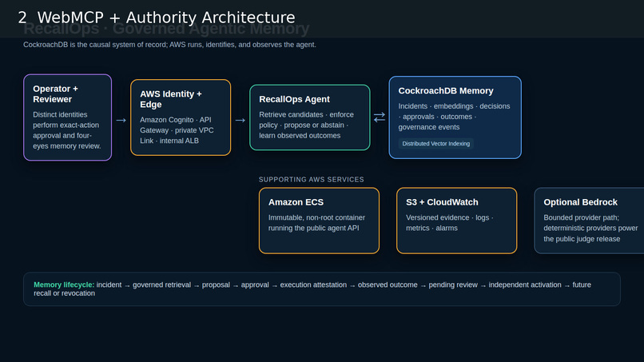Click text 'Incidents · embeddings · decisions'
644x362 pixels.
454,106
